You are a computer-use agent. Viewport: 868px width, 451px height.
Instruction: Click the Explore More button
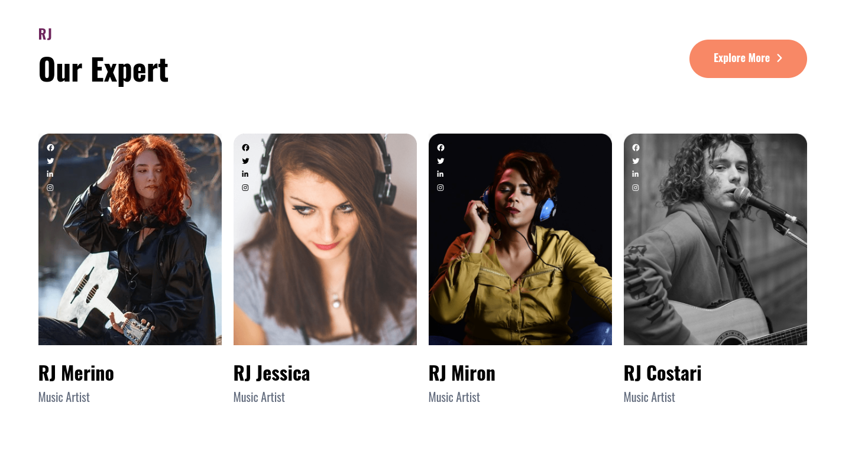[748, 59]
